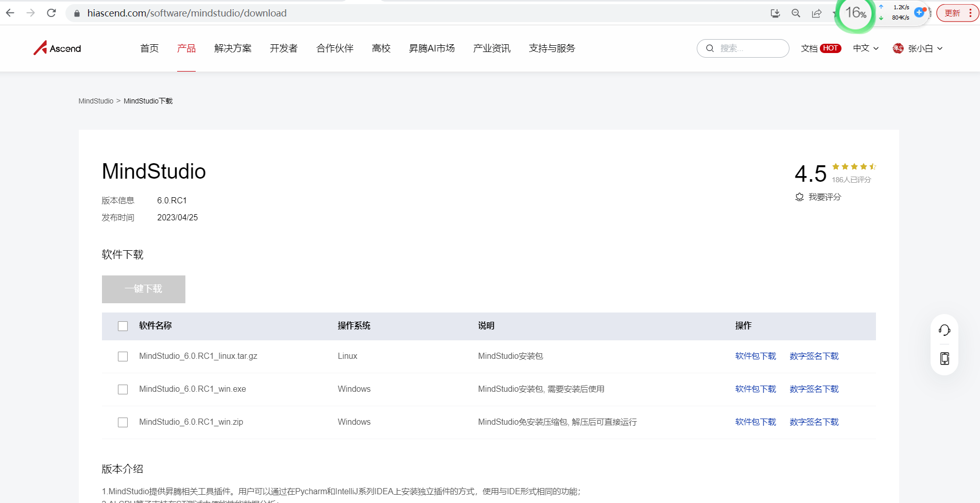Open the customer service headset icon

[x=944, y=330]
